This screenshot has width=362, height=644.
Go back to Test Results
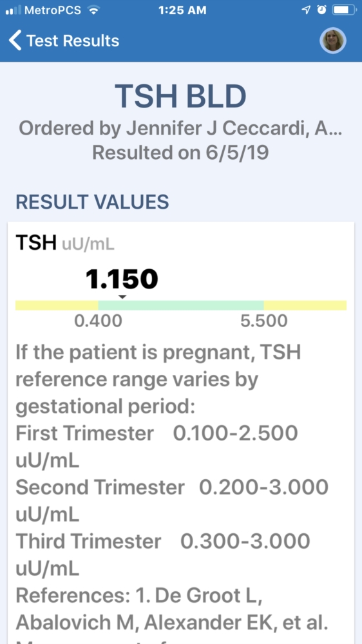pos(64,41)
